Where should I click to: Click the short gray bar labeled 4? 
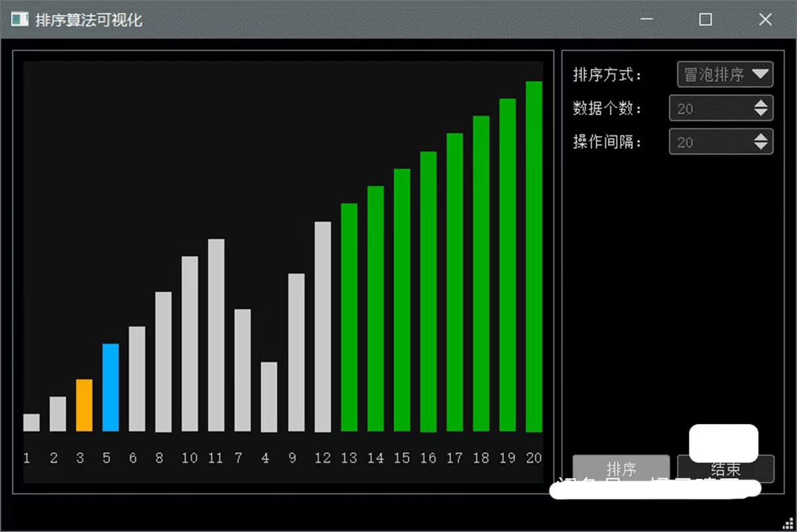pos(269,397)
